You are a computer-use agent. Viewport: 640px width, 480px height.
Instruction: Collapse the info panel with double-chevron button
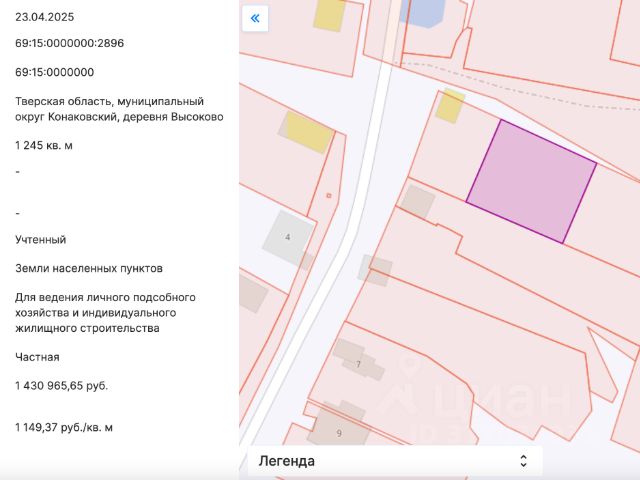click(x=255, y=18)
